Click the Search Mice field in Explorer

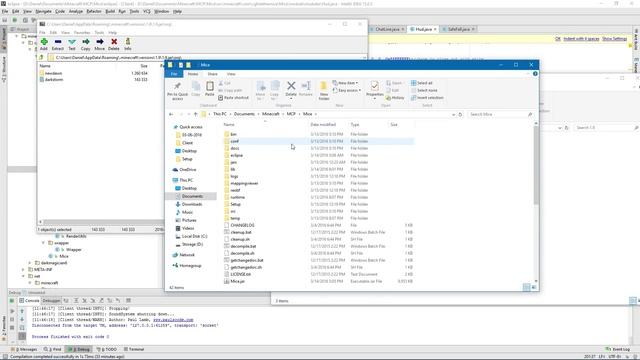coord(500,115)
